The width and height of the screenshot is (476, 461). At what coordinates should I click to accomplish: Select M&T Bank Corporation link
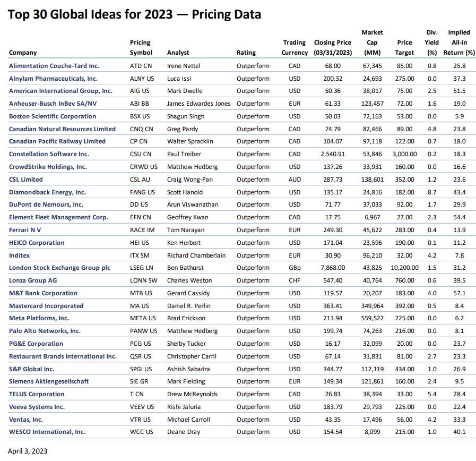click(x=43, y=293)
